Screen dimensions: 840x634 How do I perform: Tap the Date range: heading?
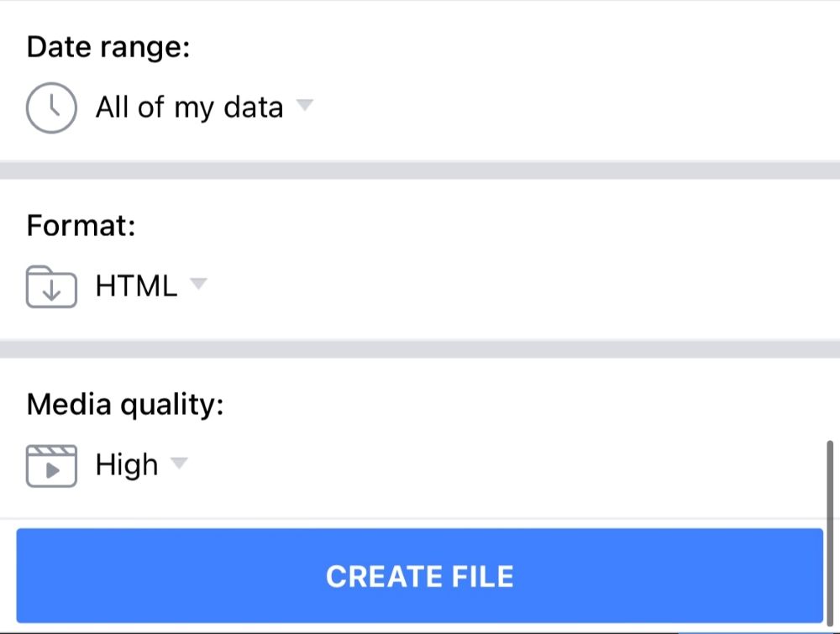pyautogui.click(x=108, y=48)
